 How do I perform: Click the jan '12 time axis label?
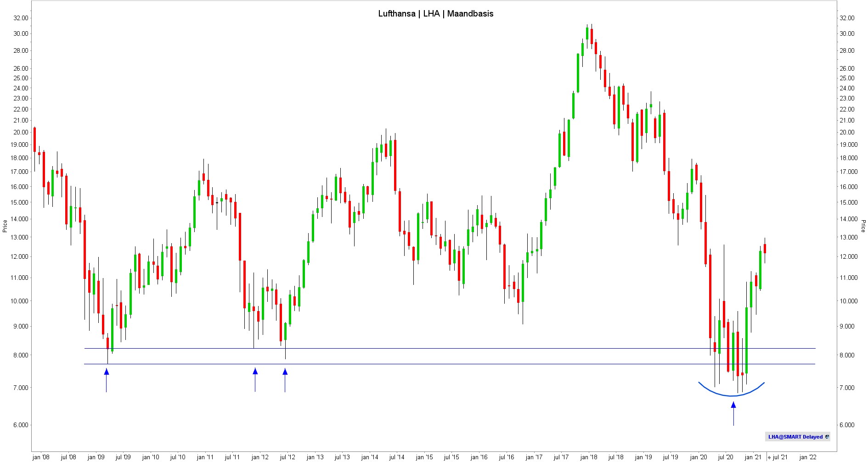coord(260,457)
